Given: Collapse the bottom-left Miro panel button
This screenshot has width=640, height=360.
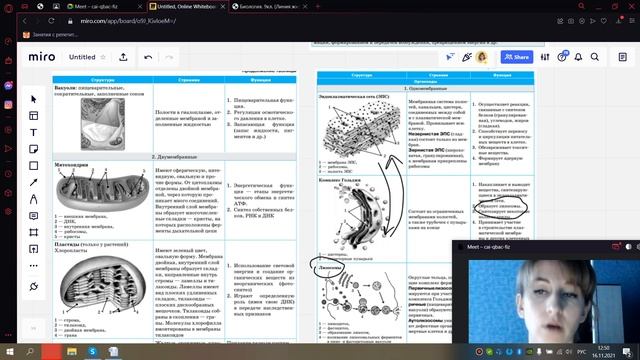Looking at the screenshot, I should point(33,328).
